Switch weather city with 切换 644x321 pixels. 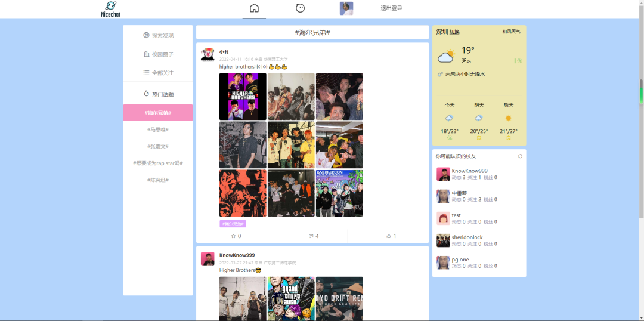click(454, 32)
